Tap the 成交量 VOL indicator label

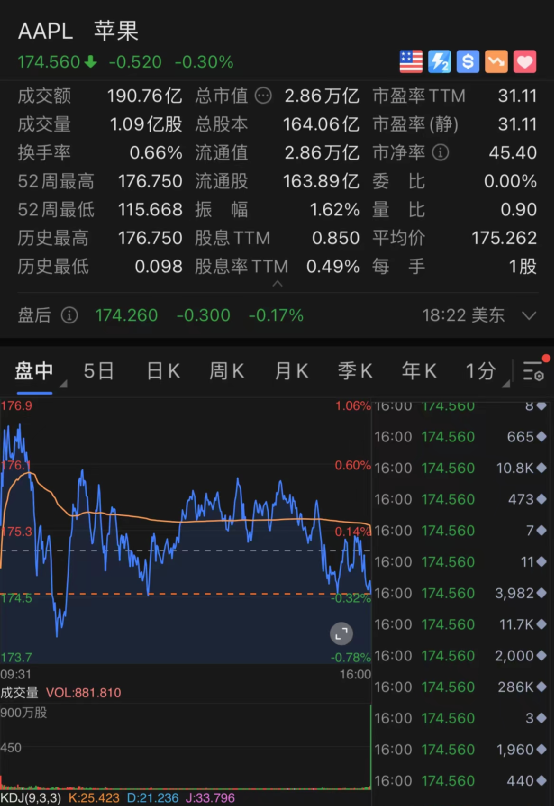[61, 692]
